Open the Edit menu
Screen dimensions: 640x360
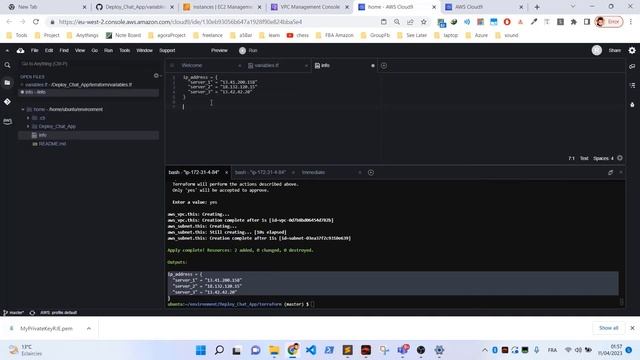click(49, 51)
